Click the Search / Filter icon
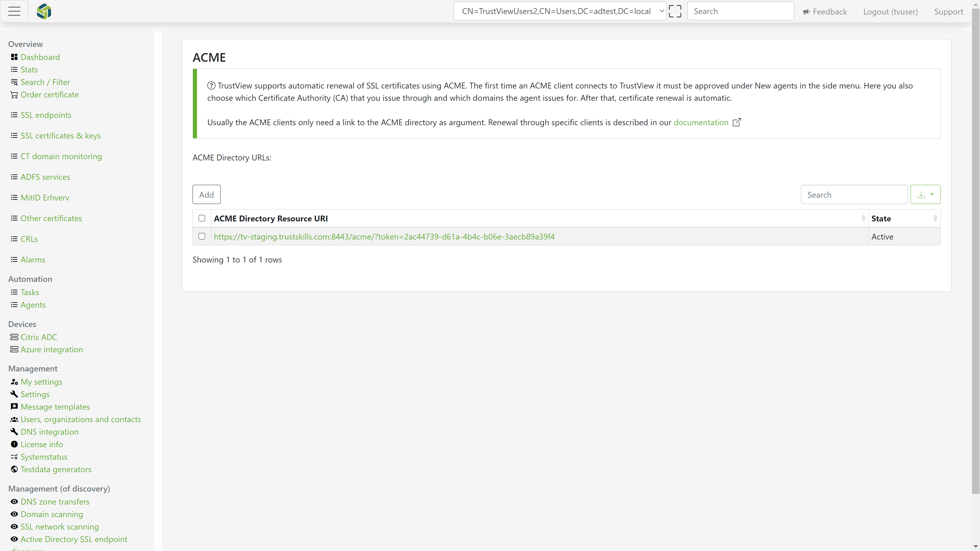The image size is (980, 551). coord(14,82)
